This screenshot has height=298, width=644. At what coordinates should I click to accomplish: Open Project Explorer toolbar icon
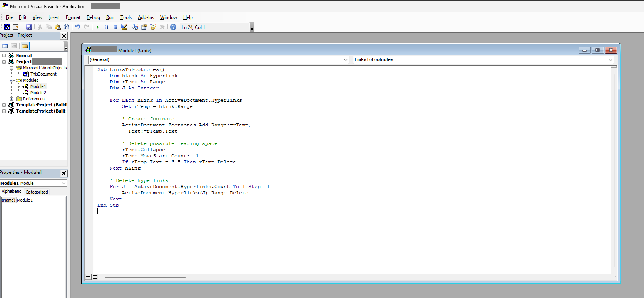pyautogui.click(x=135, y=27)
